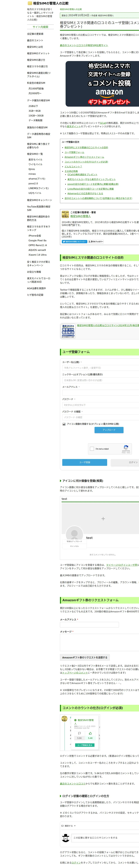Click Amazonギフト券のリクエストを送信する button

tap(85, 657)
